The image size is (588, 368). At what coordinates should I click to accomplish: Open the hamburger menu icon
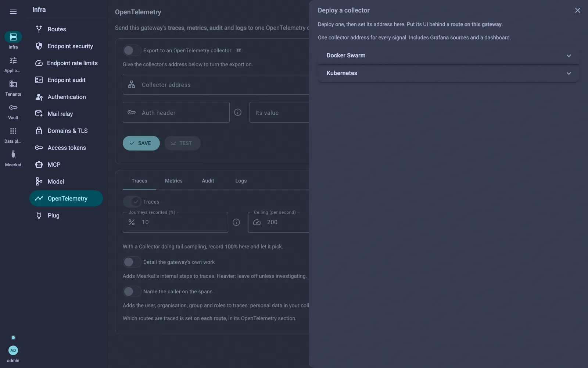pos(13,12)
